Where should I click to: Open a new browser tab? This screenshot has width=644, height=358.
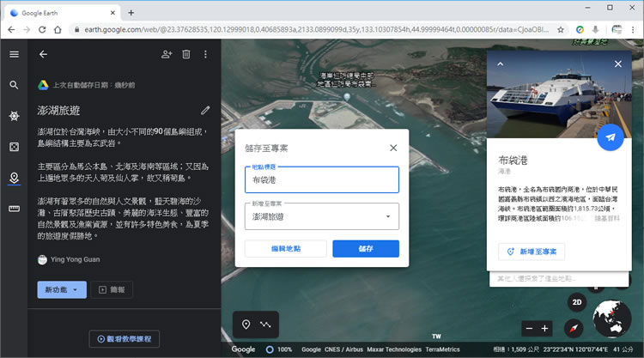(131, 12)
